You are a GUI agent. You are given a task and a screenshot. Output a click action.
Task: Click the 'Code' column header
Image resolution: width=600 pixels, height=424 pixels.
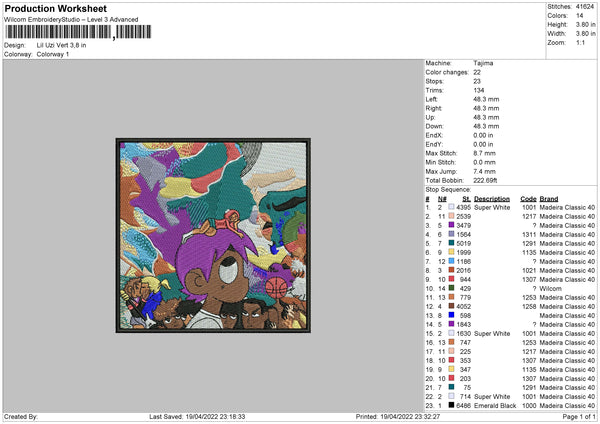pyautogui.click(x=528, y=199)
